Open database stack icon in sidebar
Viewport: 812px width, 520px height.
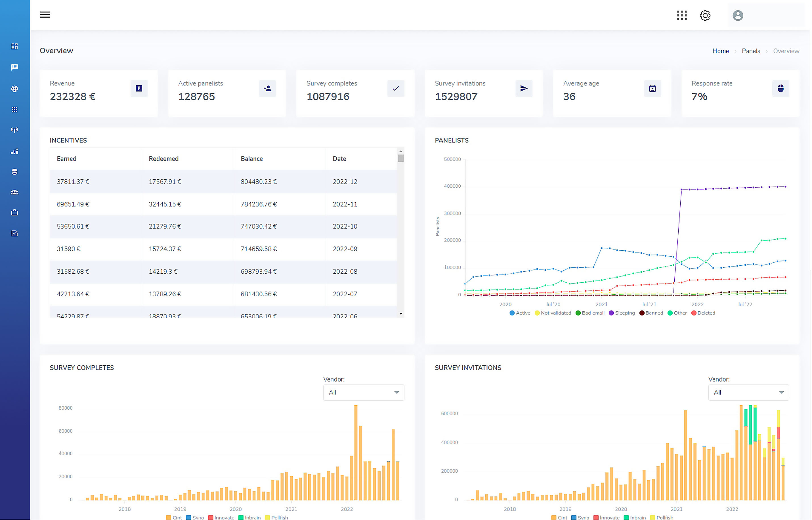click(x=14, y=172)
